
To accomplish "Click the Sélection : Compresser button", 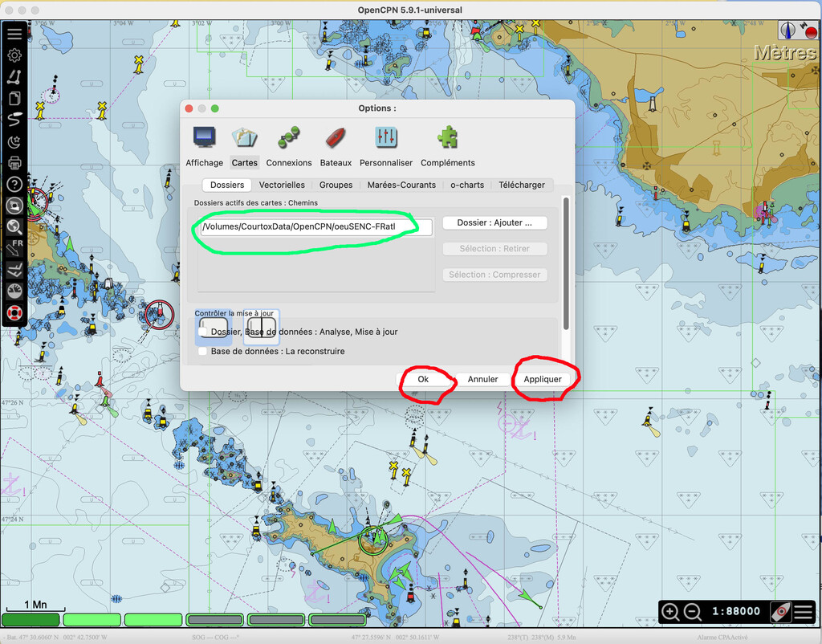I will pyautogui.click(x=494, y=275).
